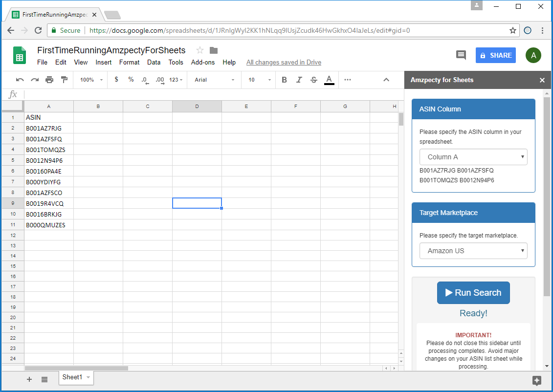This screenshot has width=553, height=392.
Task: Open the Help menu
Action: [x=229, y=62]
